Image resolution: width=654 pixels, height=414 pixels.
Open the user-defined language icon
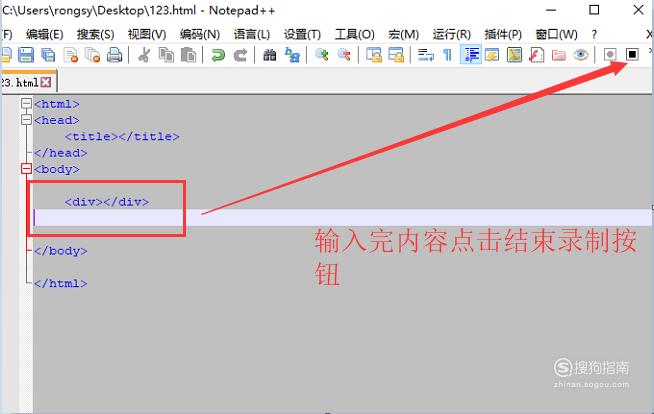point(492,55)
